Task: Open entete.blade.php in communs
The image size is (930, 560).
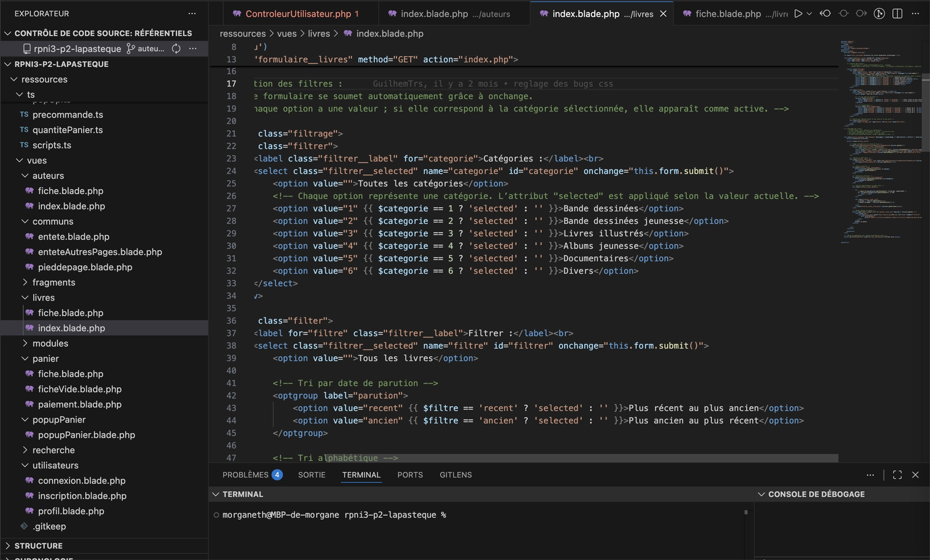Action: (x=74, y=237)
